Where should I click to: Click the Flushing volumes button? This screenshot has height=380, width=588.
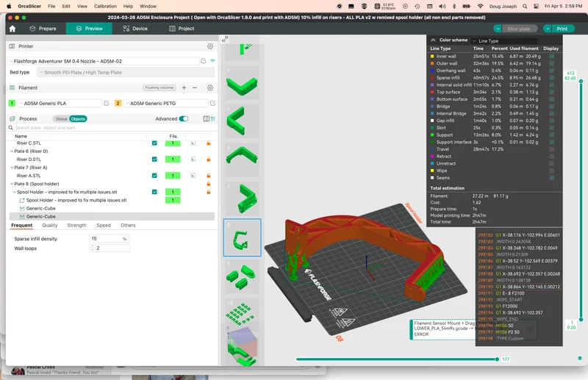[x=159, y=87]
